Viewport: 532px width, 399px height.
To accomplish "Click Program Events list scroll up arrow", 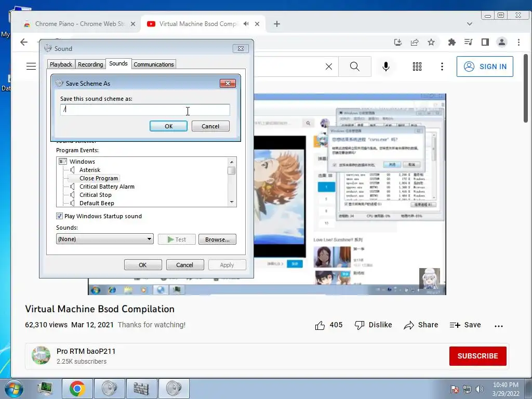I will pyautogui.click(x=232, y=162).
